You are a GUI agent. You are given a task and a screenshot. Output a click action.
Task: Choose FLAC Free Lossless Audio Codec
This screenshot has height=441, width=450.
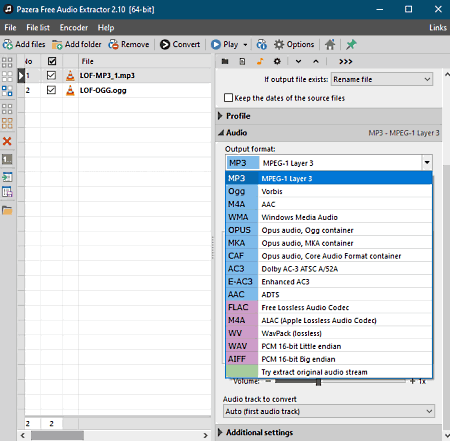tap(329, 307)
